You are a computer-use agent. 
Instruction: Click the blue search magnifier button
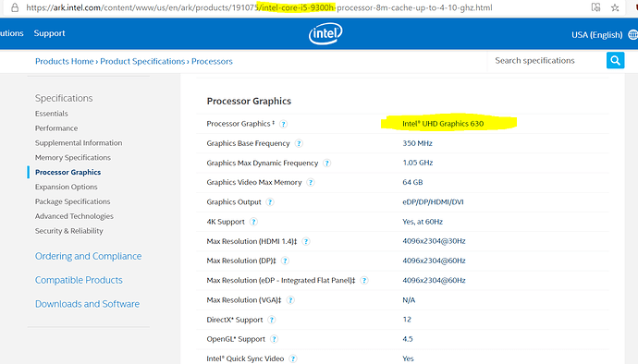[615, 61]
